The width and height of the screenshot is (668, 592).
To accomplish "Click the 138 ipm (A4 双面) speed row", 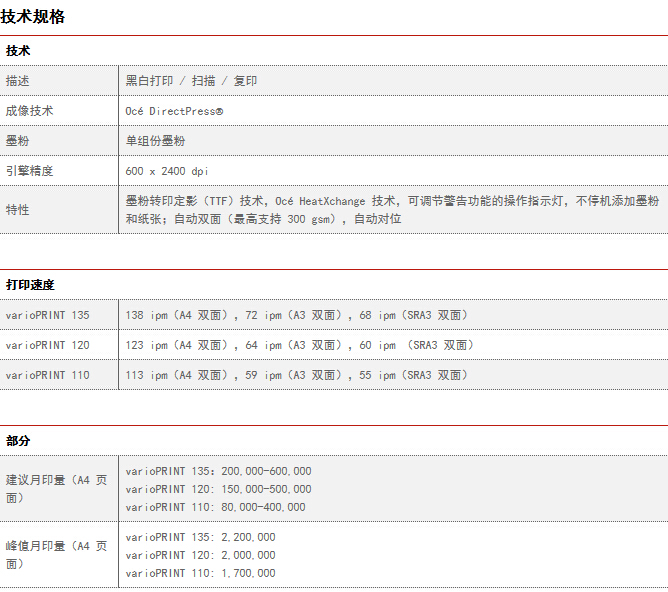I will point(297,315).
